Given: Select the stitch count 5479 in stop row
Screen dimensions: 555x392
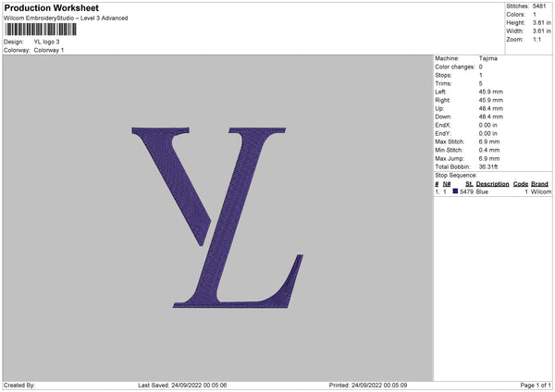Looking at the screenshot, I should point(466,191).
